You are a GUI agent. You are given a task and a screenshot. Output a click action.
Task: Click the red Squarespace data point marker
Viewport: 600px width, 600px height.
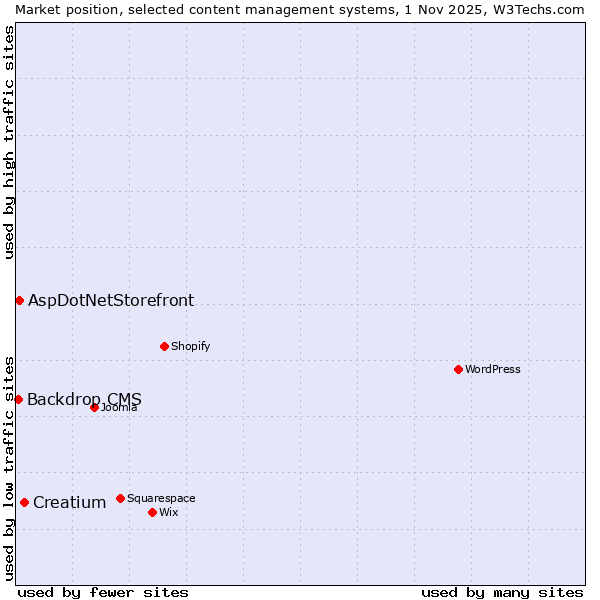(120, 498)
